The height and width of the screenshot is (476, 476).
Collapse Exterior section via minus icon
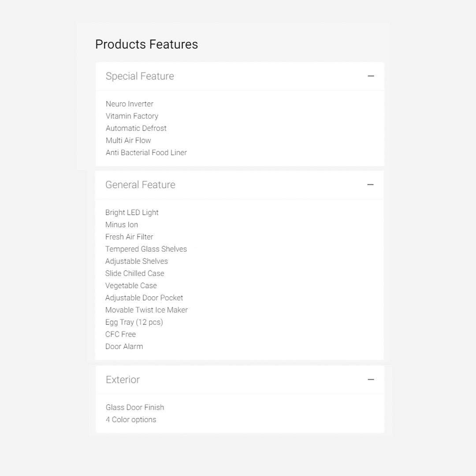click(371, 379)
